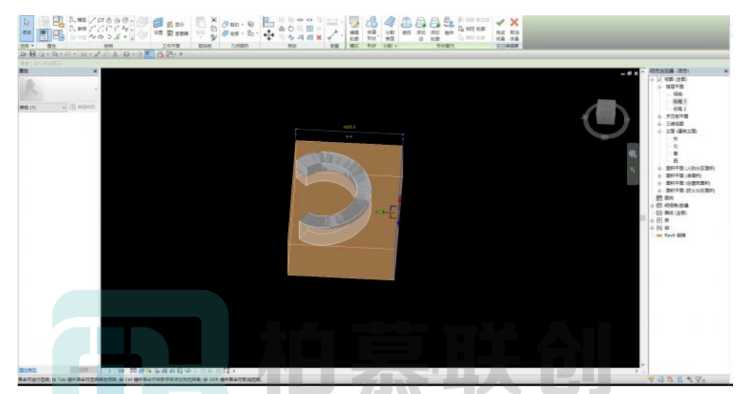Click the Align tool in Modify panel

[x=268, y=22]
